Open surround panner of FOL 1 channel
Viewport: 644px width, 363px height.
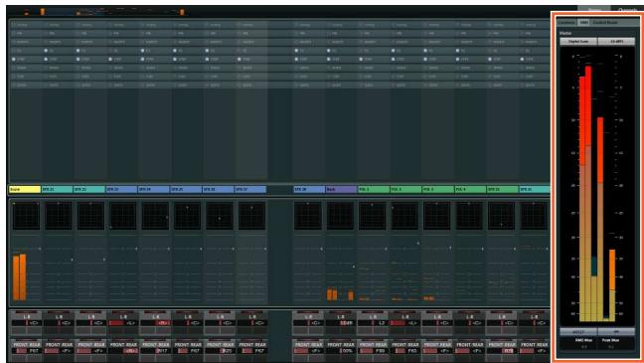[x=372, y=216]
